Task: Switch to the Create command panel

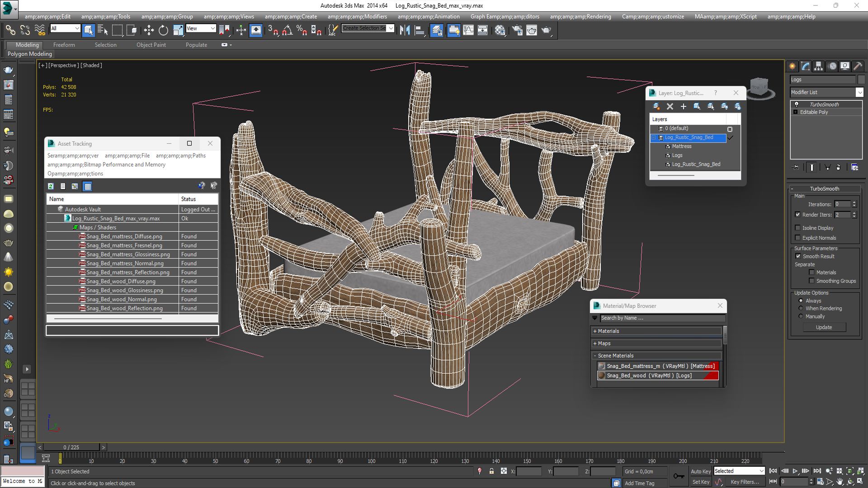Action: click(793, 66)
